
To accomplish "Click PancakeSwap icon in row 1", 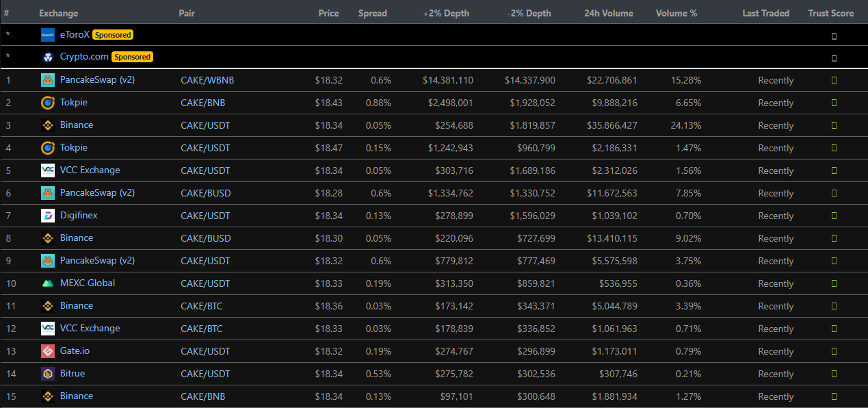I will tap(48, 80).
